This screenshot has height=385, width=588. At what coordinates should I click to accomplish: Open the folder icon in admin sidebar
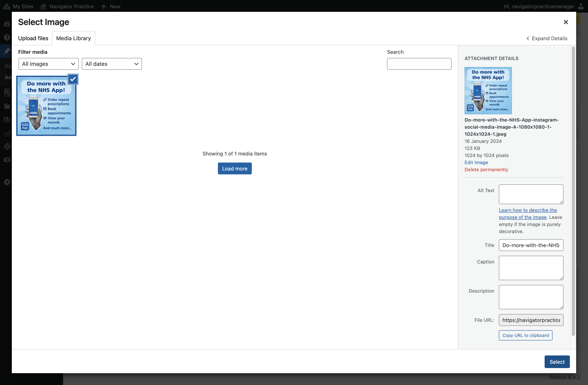pos(7,106)
